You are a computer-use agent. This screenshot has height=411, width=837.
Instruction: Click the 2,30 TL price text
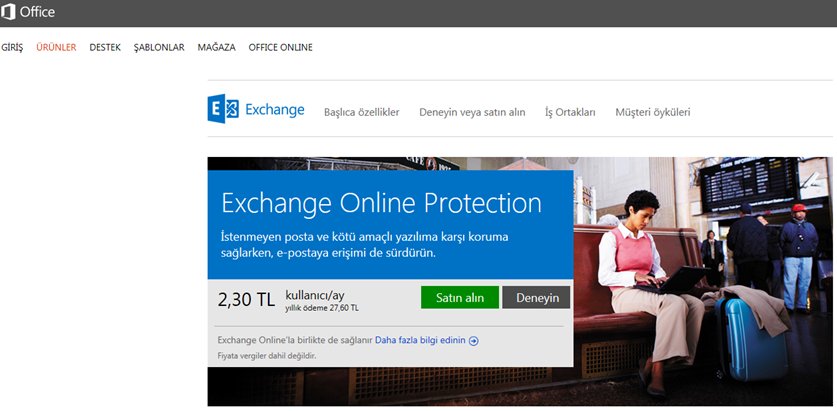[x=246, y=299]
